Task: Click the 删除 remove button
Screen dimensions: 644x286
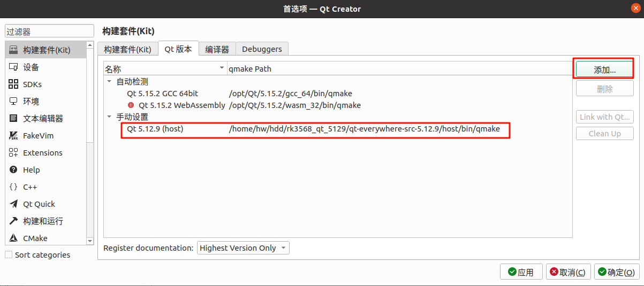Action: (605, 89)
